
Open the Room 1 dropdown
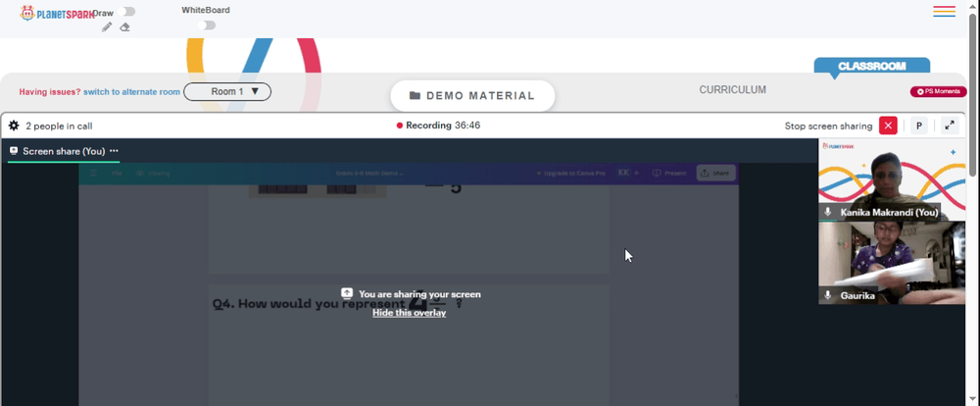(x=227, y=91)
